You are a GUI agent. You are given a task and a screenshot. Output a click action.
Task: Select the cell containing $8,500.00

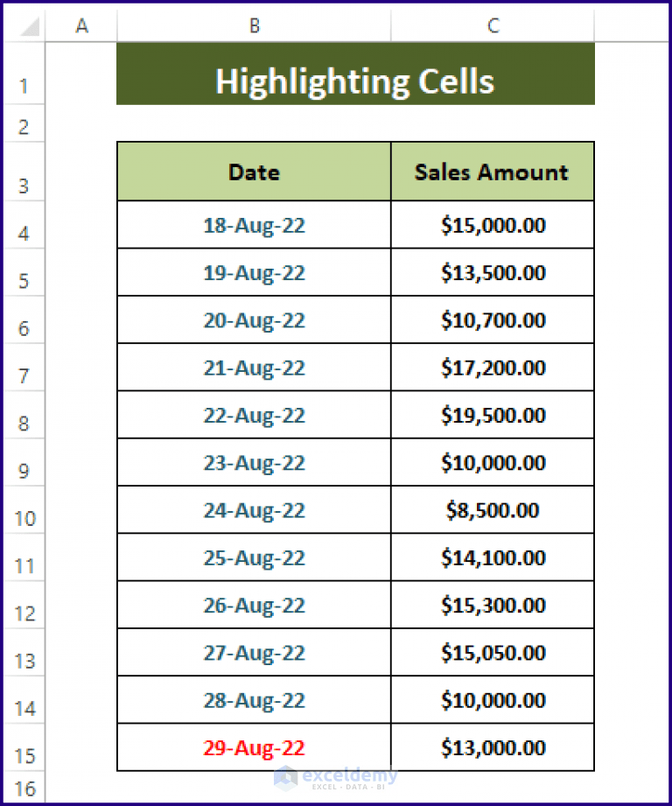[x=492, y=509]
